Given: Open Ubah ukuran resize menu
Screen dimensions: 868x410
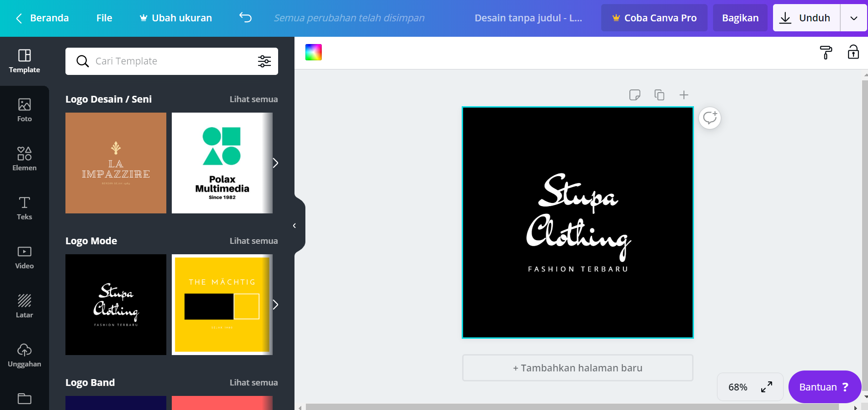Looking at the screenshot, I should click(x=175, y=18).
